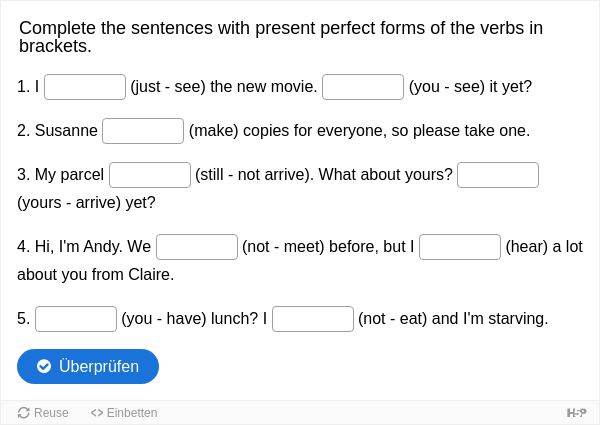Focus the '(not - eat)' blank field
The width and height of the screenshot is (600, 425).
313,319
